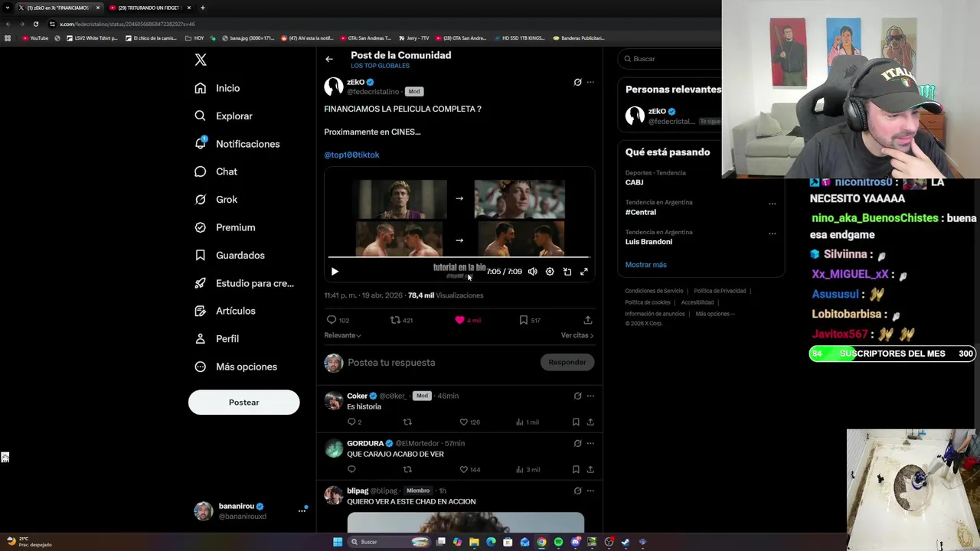Open more options on Coker's reply
The width and height of the screenshot is (980, 551).
point(590,396)
